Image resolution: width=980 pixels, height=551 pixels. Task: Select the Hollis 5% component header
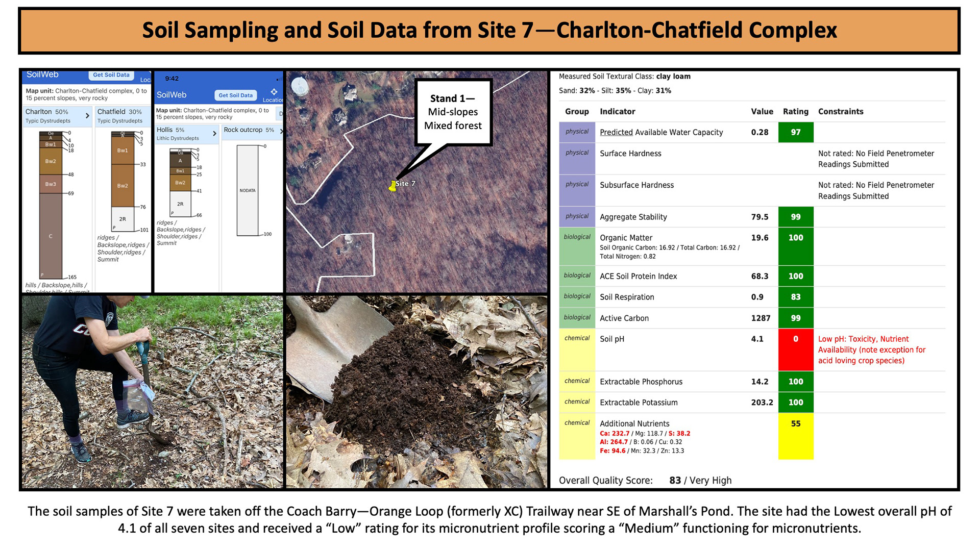click(x=187, y=134)
